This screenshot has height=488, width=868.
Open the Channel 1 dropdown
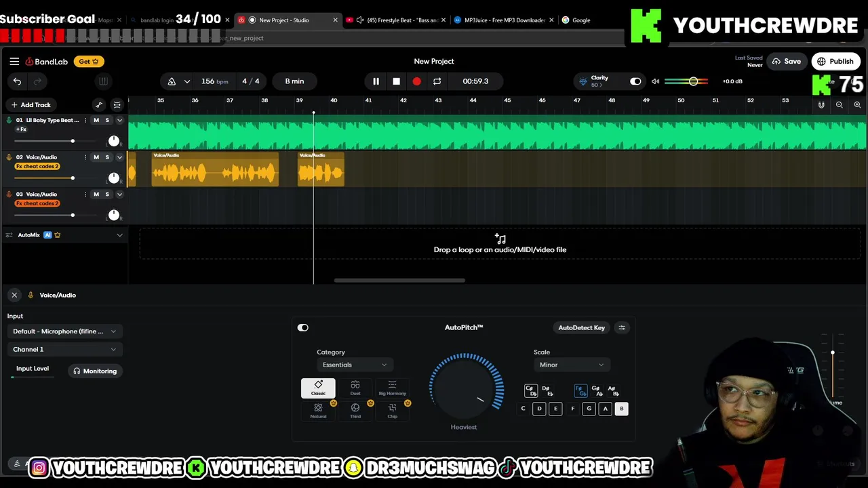(x=64, y=350)
